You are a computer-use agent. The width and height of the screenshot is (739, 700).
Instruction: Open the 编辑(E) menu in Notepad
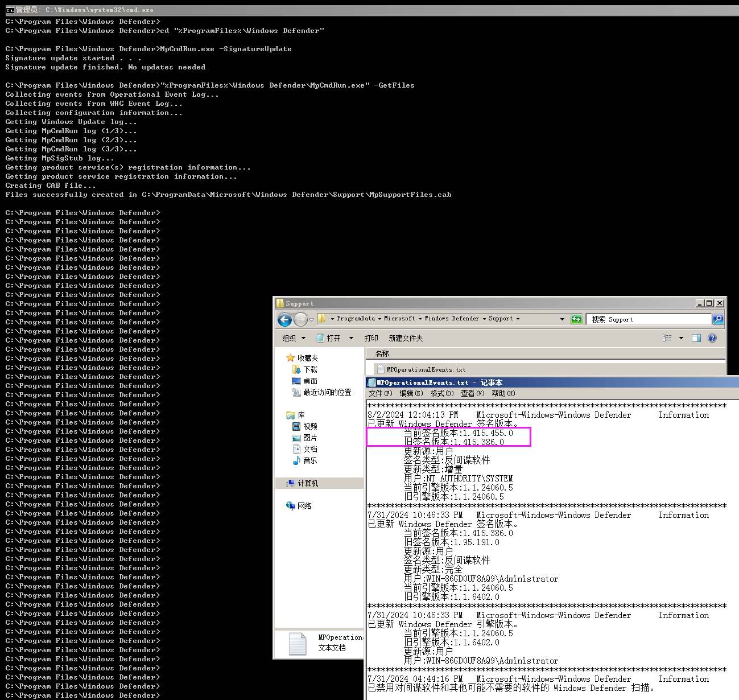click(411, 393)
